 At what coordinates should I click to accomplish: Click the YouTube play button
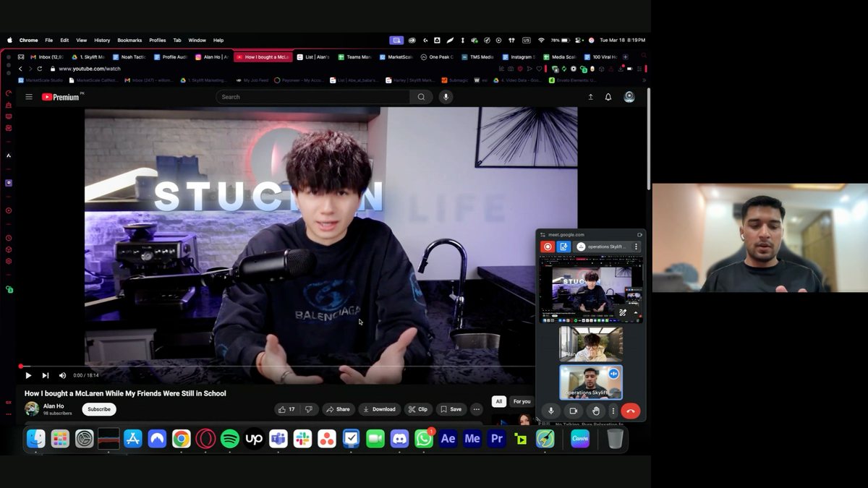point(28,375)
